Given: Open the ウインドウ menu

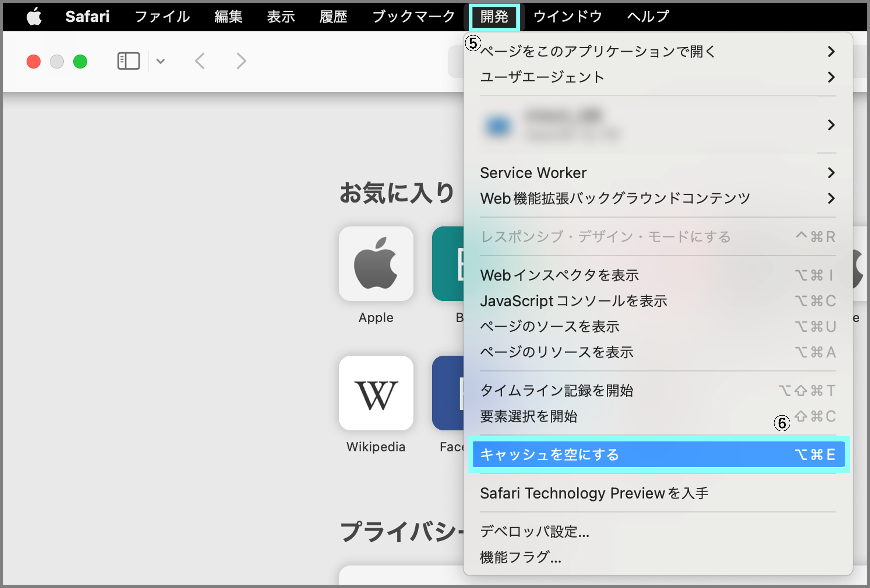Looking at the screenshot, I should [568, 16].
